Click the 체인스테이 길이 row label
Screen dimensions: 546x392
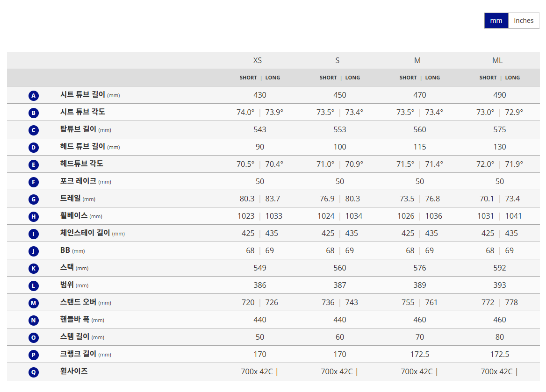[85, 233]
